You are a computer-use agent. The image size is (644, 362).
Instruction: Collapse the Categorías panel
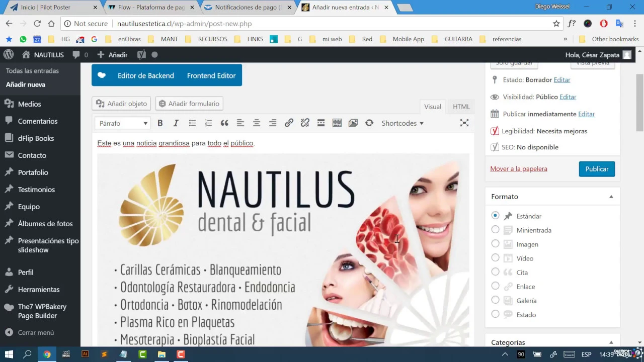pos(611,342)
